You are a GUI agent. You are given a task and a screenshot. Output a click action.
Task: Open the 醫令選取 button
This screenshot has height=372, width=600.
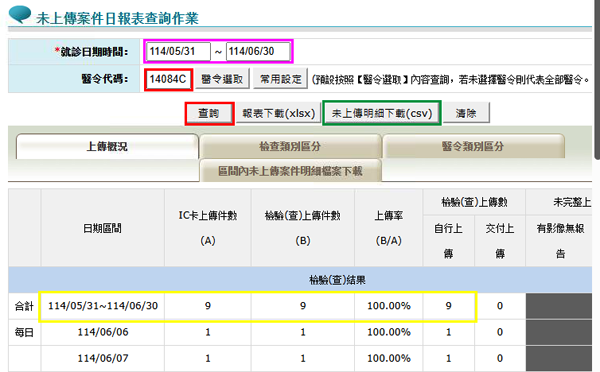pyautogui.click(x=222, y=79)
